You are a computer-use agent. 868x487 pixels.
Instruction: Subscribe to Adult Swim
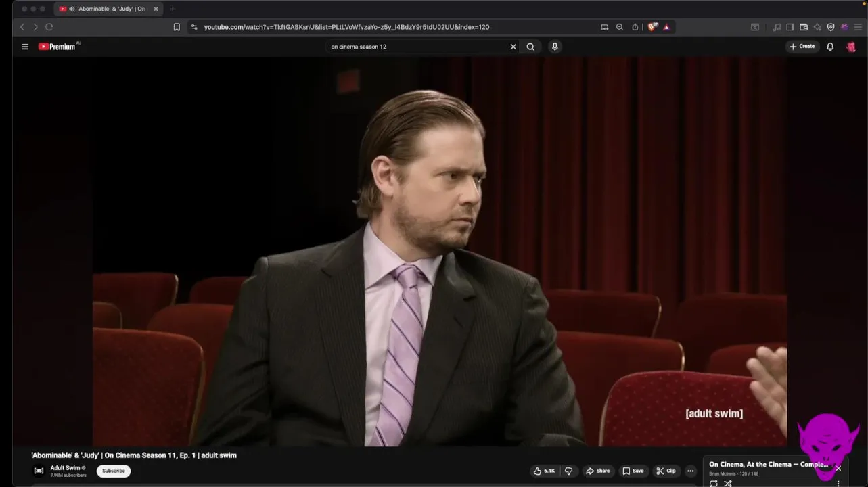[114, 471]
